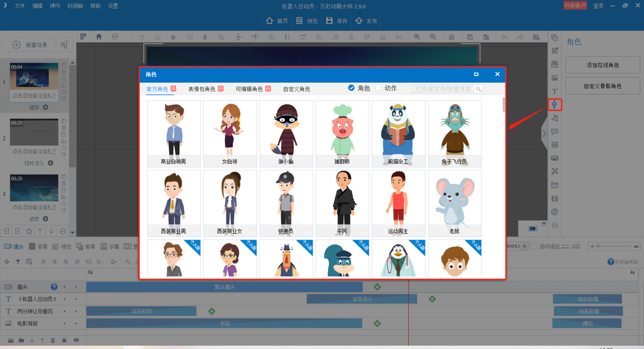Select the 熊猫杂工 character thumbnail
This screenshot has height=349, width=644.
click(398, 134)
